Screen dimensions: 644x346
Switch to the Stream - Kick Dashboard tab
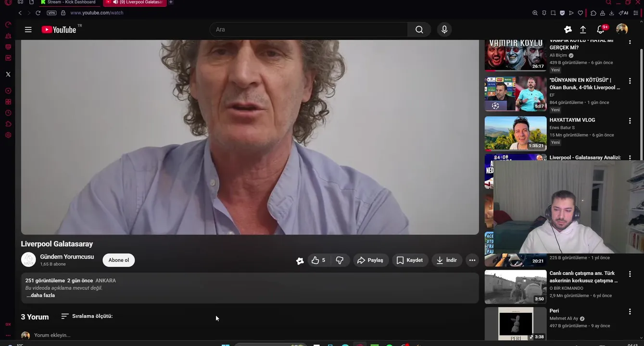[69, 2]
